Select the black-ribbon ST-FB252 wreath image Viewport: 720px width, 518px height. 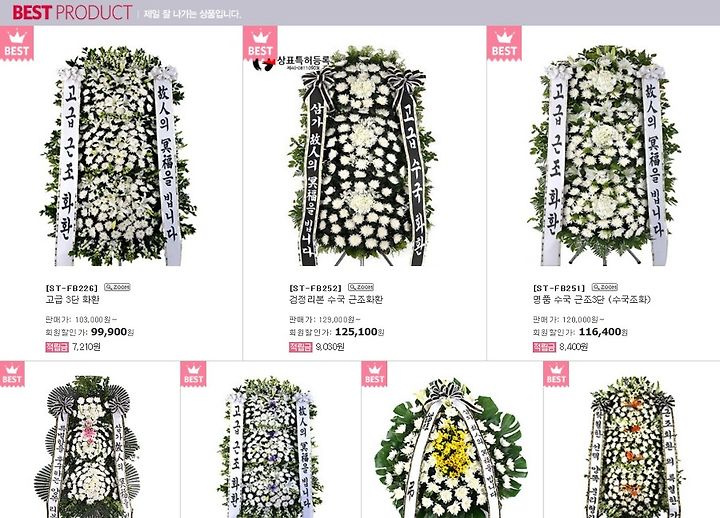(x=363, y=156)
